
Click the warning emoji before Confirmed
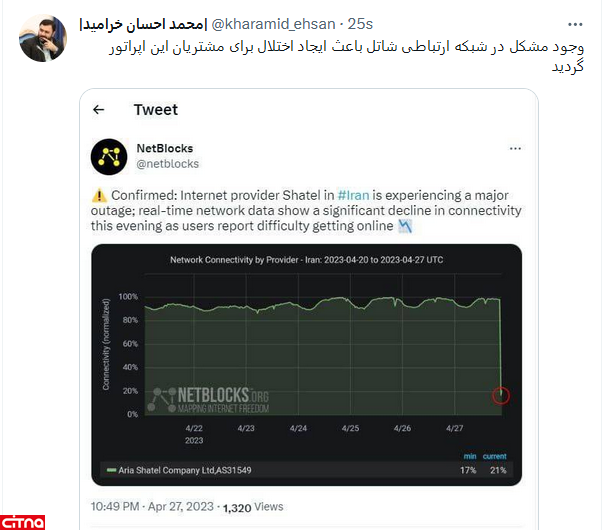(98, 196)
